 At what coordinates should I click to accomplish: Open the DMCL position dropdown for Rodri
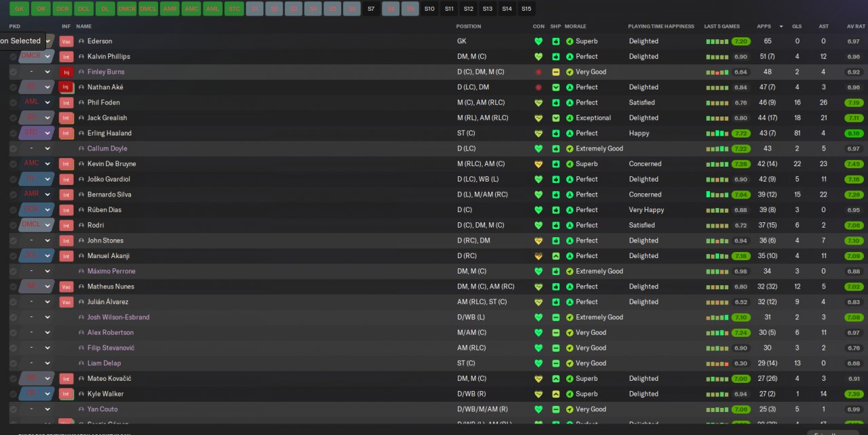[37, 226]
